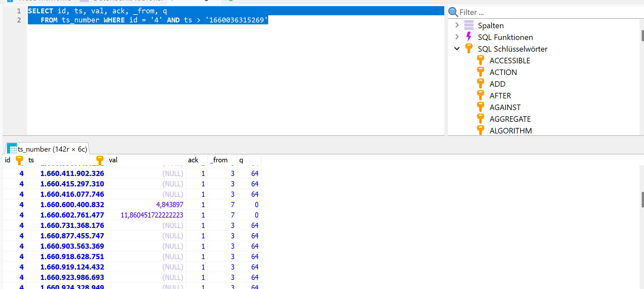
Task: Click key icon beside AFTER
Action: pyautogui.click(x=481, y=95)
